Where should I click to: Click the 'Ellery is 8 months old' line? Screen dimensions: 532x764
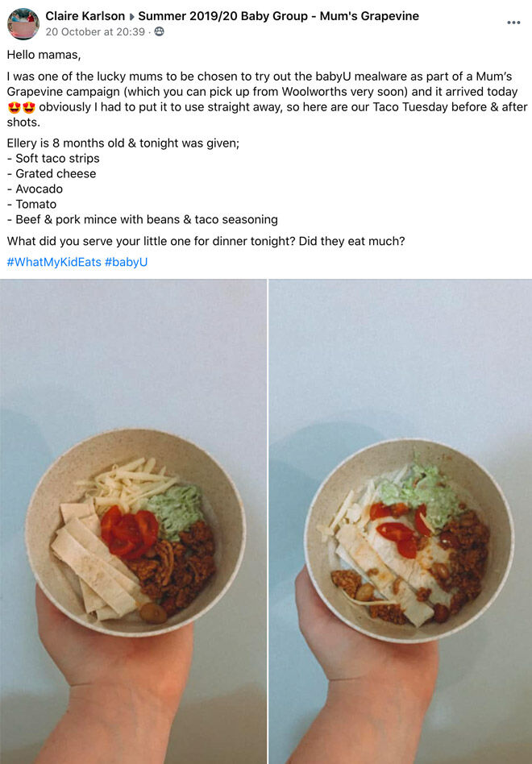(x=123, y=143)
